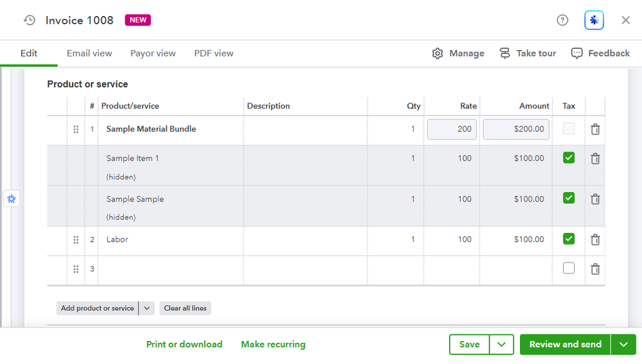Delete the Labor line with trash icon
This screenshot has height=364, width=642.
point(595,239)
